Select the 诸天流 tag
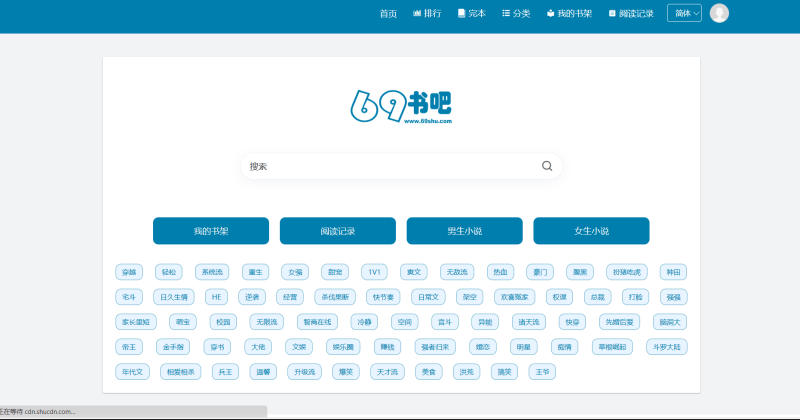Screen dimensions: 800x420 tap(529, 322)
